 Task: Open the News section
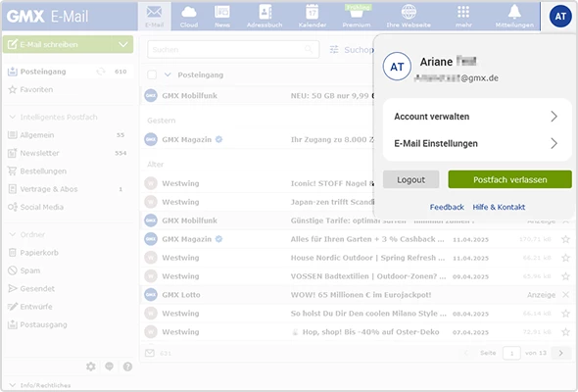pos(222,17)
